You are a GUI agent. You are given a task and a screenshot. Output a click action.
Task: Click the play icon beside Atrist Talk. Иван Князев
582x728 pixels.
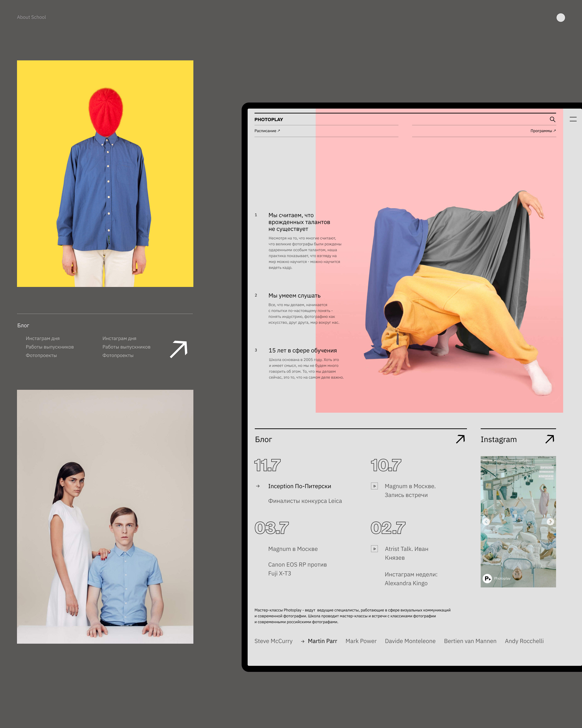(x=374, y=549)
